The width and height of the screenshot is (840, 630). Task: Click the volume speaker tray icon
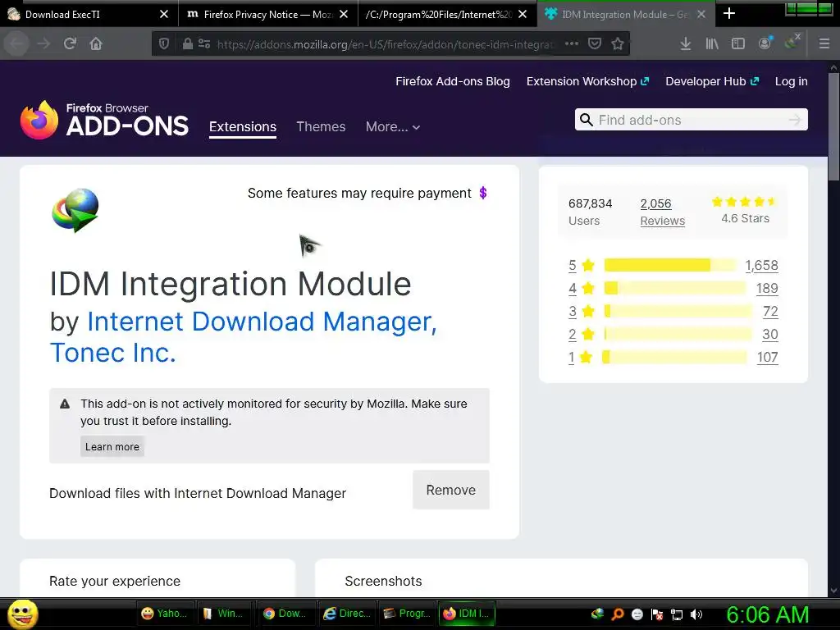tap(696, 614)
